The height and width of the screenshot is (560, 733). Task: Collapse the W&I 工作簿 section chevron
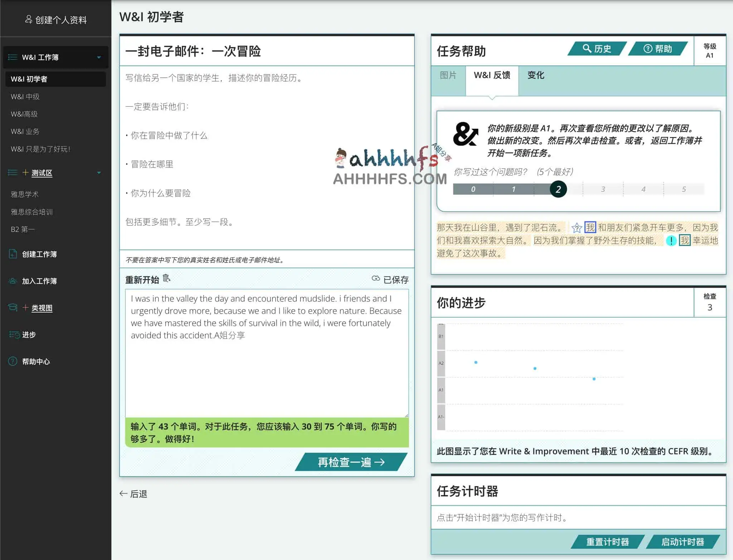[99, 57]
